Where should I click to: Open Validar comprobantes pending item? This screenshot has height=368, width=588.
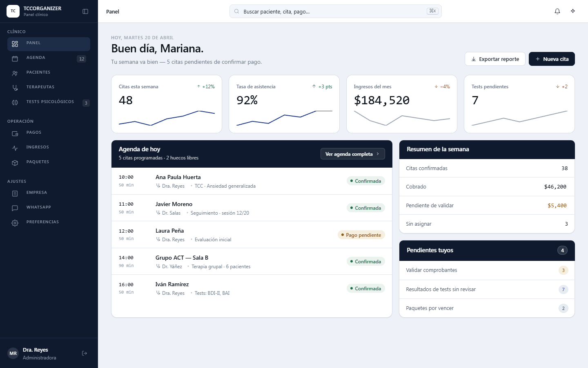pyautogui.click(x=487, y=270)
